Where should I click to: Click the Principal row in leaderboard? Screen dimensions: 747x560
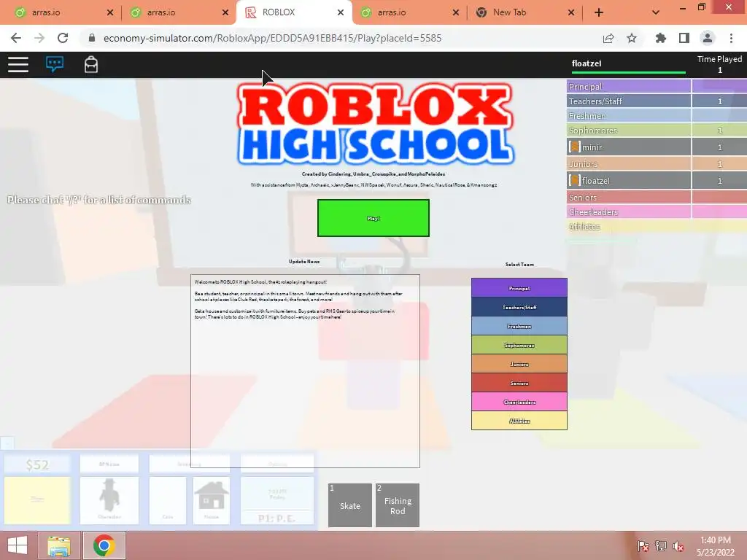click(x=657, y=86)
